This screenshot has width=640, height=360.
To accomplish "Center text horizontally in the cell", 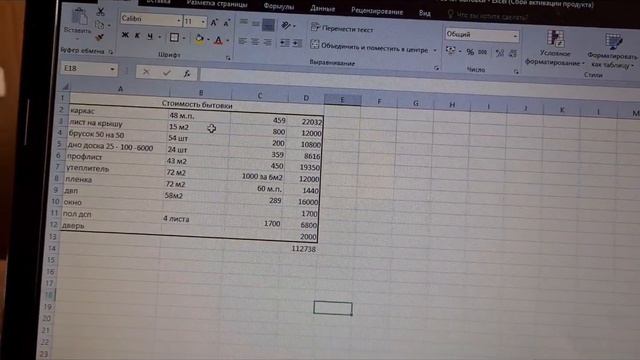I will [255, 42].
